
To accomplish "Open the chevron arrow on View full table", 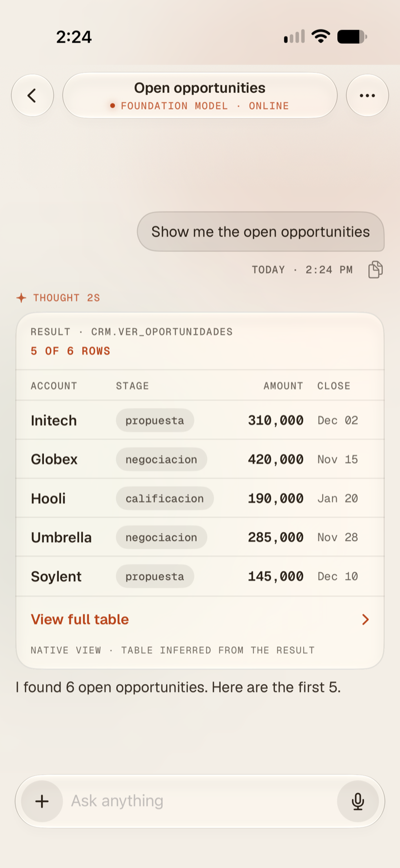I will [x=366, y=619].
